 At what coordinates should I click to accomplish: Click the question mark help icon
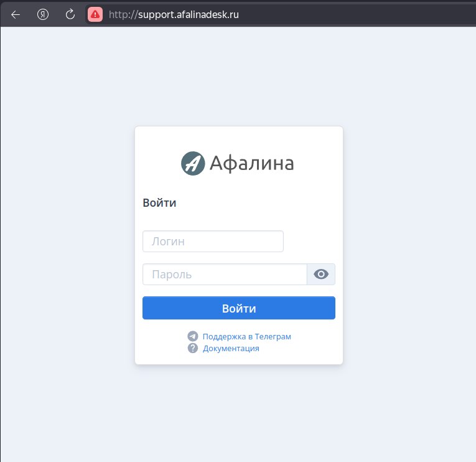tap(193, 348)
